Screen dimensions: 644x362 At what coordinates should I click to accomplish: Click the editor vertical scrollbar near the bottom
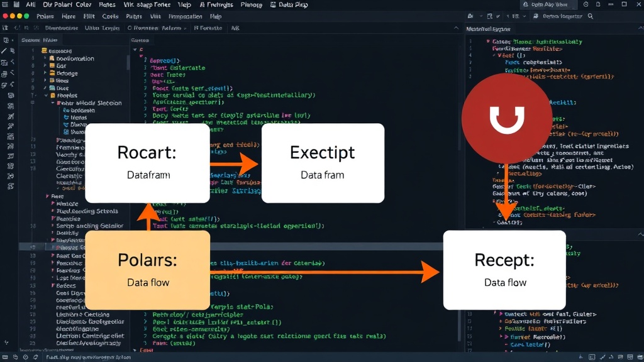[459, 325]
